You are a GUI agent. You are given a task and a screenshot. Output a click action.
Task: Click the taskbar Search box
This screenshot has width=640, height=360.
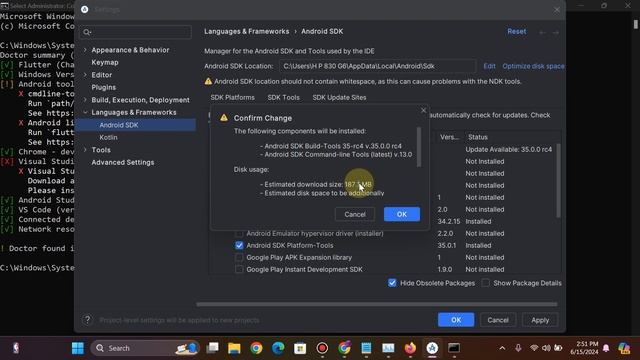[x=145, y=348]
